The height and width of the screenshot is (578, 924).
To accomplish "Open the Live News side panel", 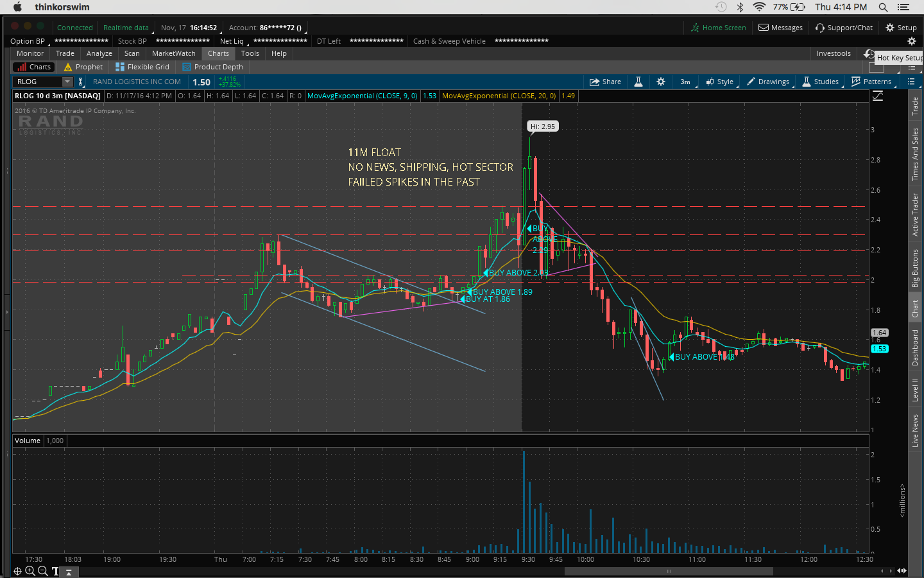I will pos(915,431).
